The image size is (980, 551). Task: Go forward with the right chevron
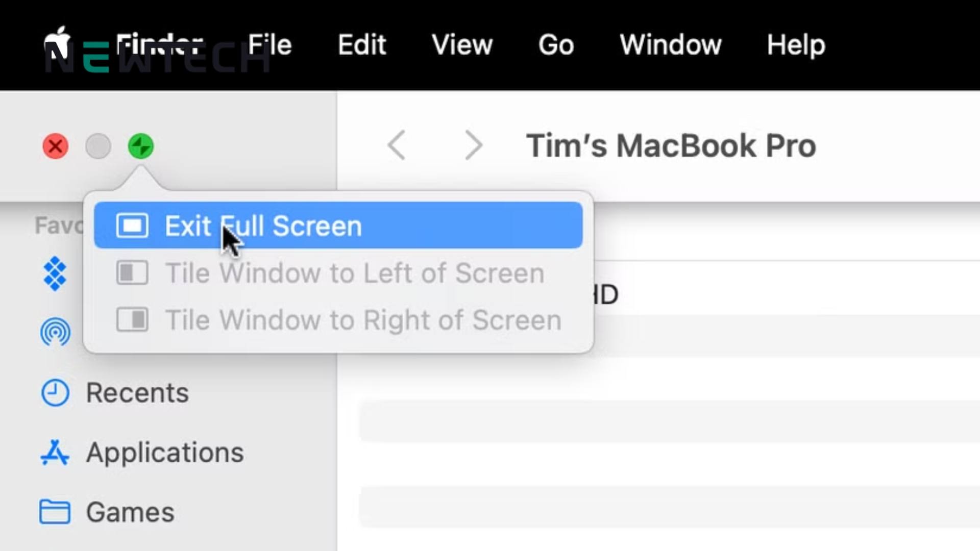click(474, 145)
